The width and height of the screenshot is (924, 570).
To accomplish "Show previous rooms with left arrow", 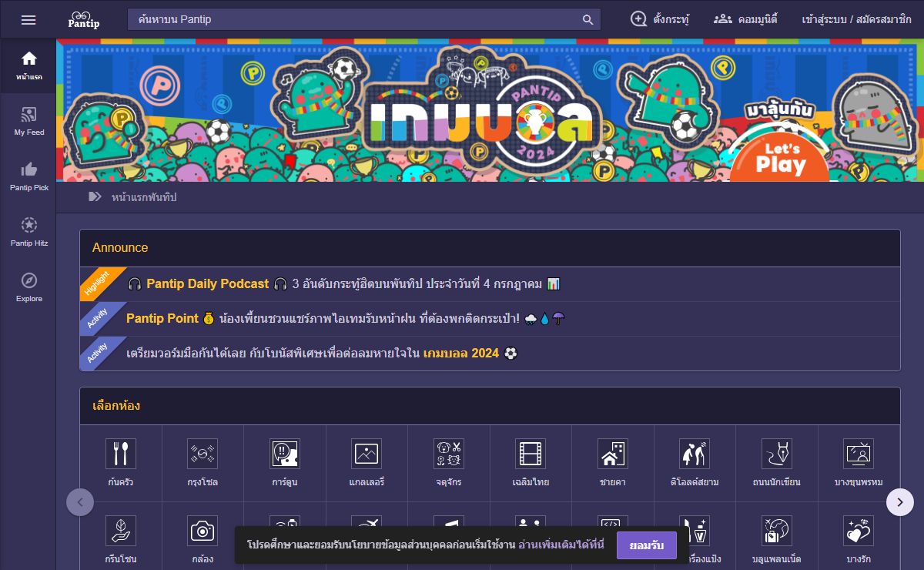I will point(80,502).
